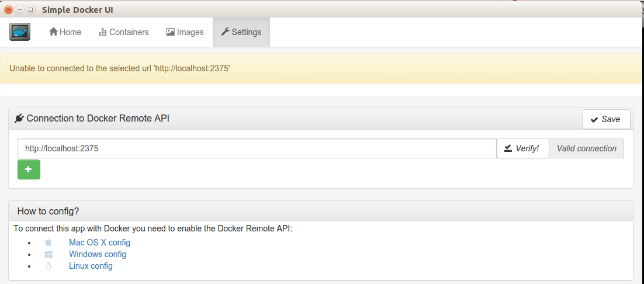Close the Simple Docker UI window
The image size is (644, 284).
click(x=9, y=9)
